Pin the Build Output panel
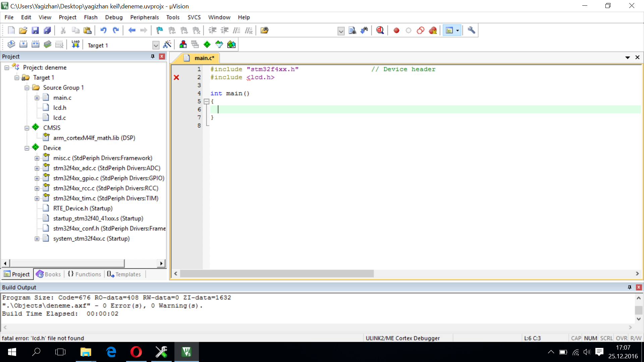This screenshot has height=362, width=644. pyautogui.click(x=629, y=287)
